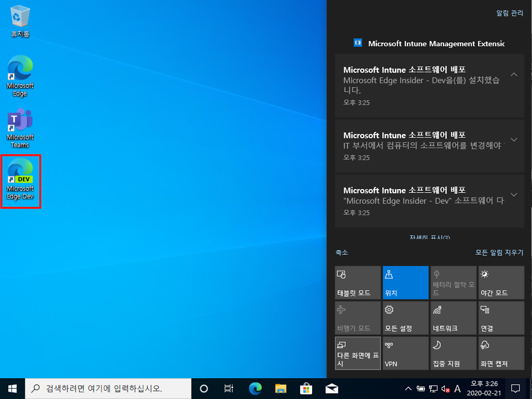Image resolution: width=532 pixels, height=399 pixels.
Task: Switch the IME input mode indicator A
Action: point(458,389)
